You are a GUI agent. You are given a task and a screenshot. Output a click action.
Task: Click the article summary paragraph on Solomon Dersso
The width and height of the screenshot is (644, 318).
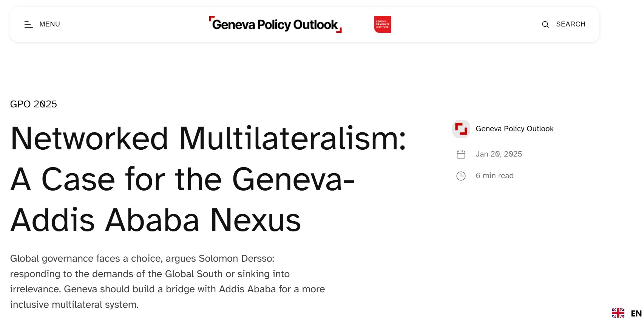167,281
